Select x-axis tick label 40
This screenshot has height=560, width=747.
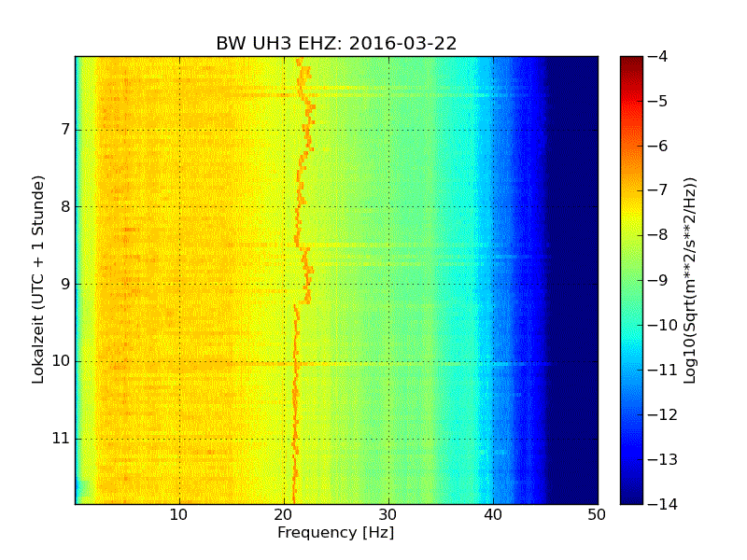tap(493, 515)
